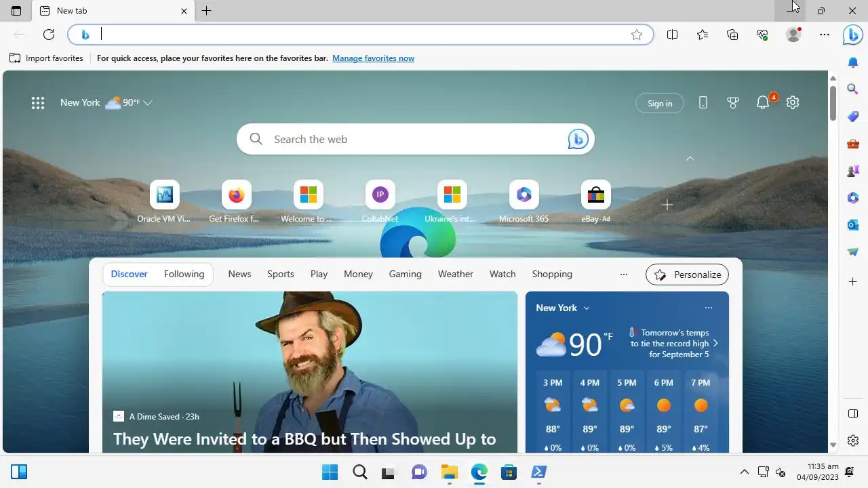Click Import favorites in favorites bar

(46, 58)
